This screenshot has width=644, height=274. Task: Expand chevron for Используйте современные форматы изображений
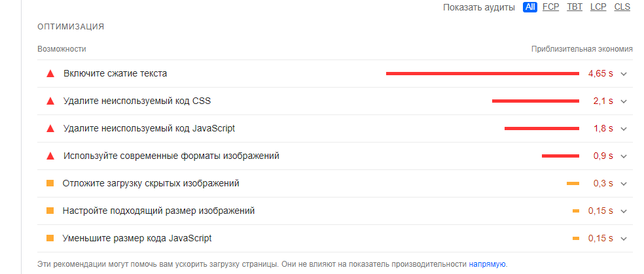[624, 156]
